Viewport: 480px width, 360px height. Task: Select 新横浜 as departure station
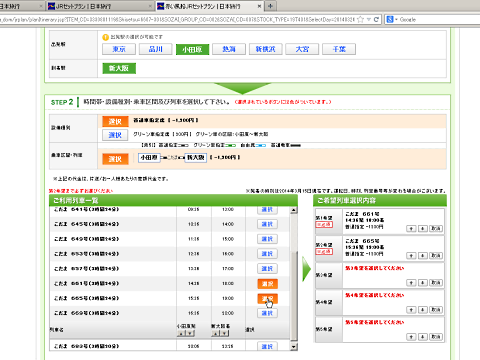(266, 49)
